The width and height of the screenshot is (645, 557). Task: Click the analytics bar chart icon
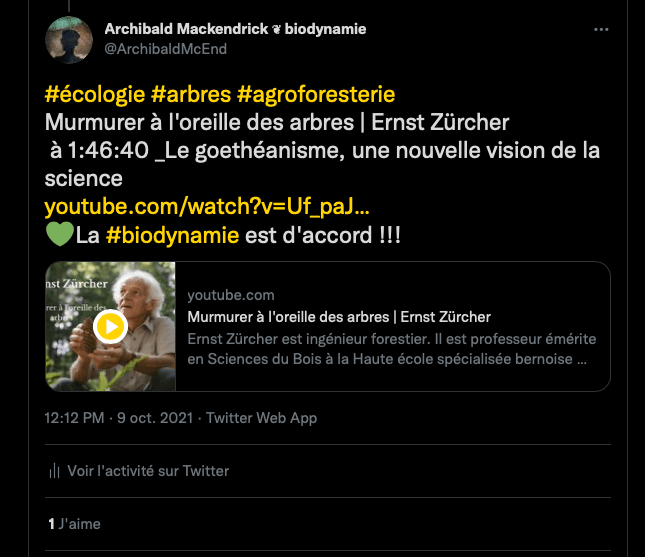pyautogui.click(x=54, y=471)
